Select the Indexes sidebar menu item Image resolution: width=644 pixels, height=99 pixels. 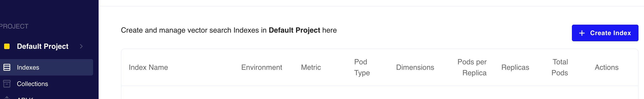[28, 67]
